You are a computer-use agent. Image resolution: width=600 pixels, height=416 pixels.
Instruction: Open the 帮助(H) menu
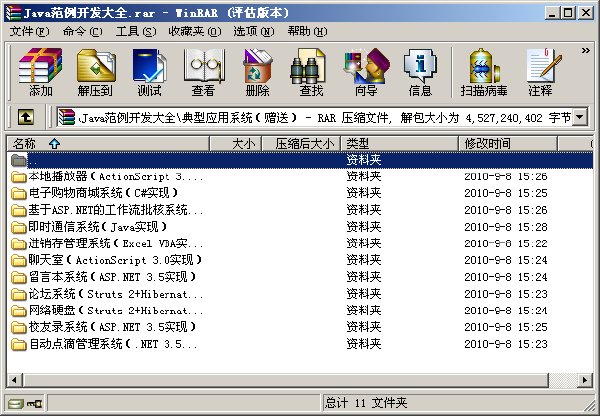coord(307,31)
